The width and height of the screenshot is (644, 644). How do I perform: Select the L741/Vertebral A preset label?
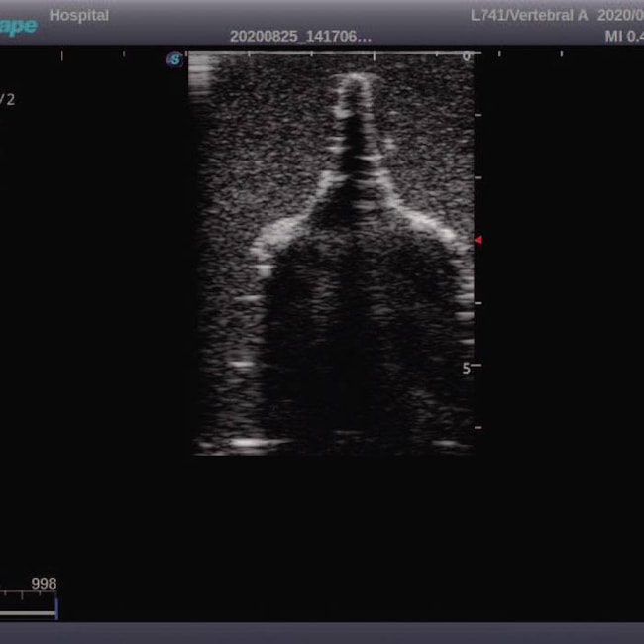click(529, 16)
